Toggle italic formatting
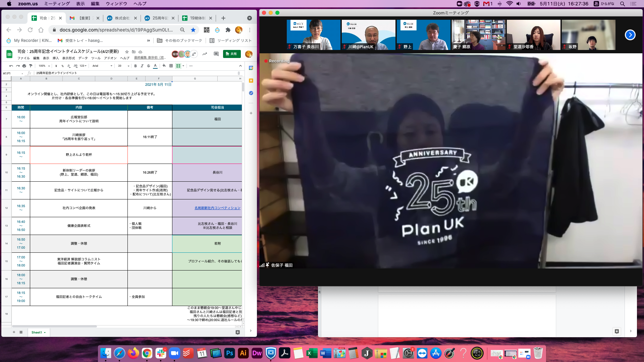This screenshot has width=644, height=362. pyautogui.click(x=142, y=66)
